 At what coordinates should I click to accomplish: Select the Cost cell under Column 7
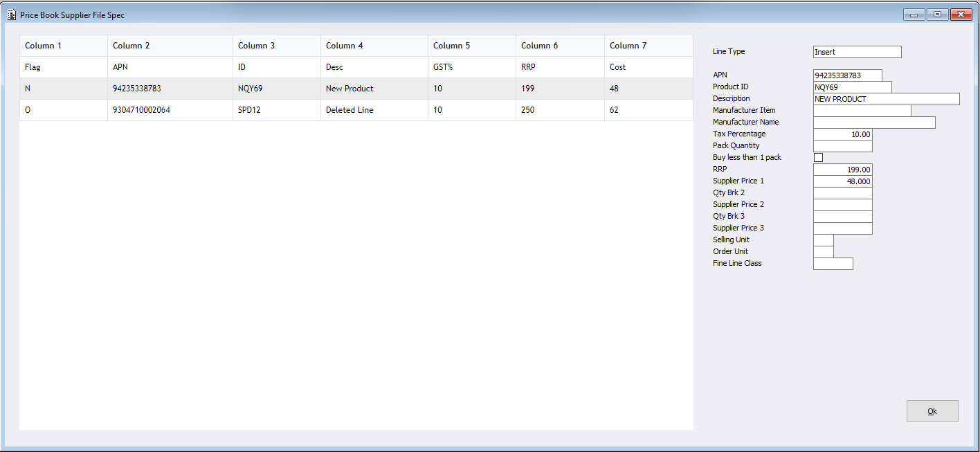tap(649, 67)
